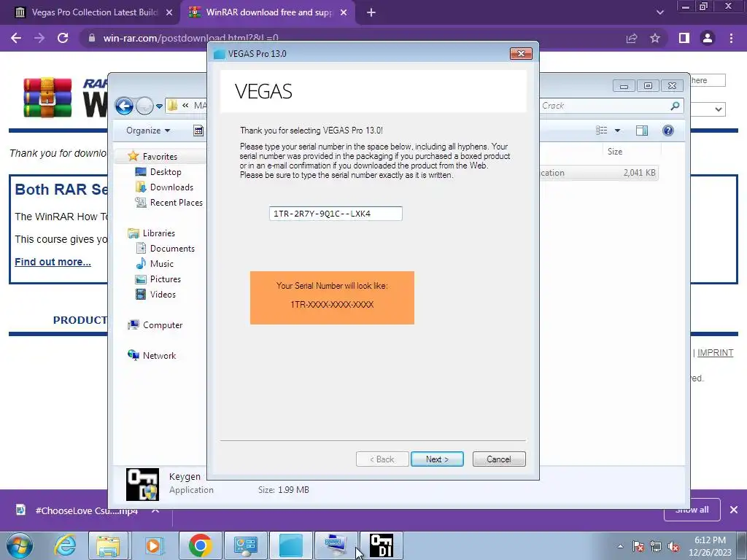Viewport: 747px width, 560px height.
Task: Reload the WinRAR page
Action: [63, 38]
